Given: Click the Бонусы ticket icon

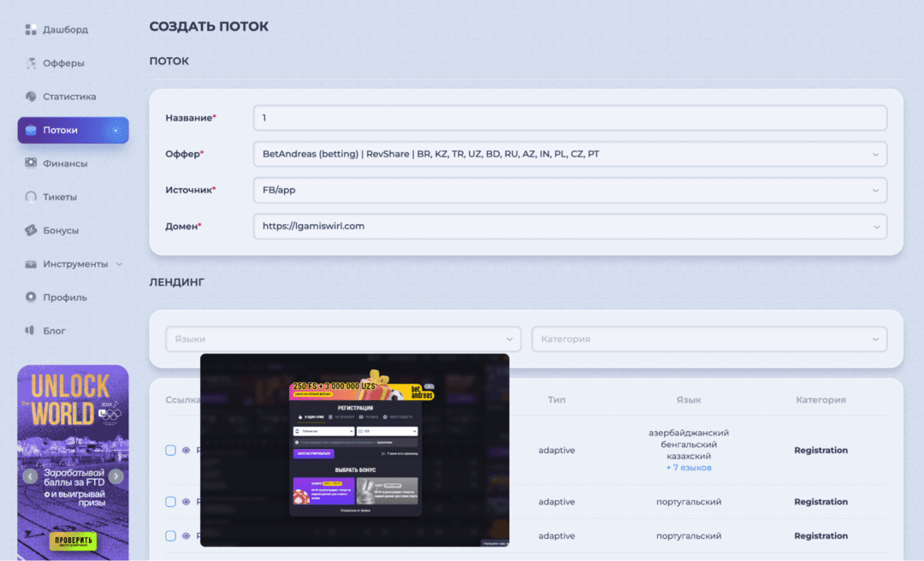Looking at the screenshot, I should [x=31, y=230].
